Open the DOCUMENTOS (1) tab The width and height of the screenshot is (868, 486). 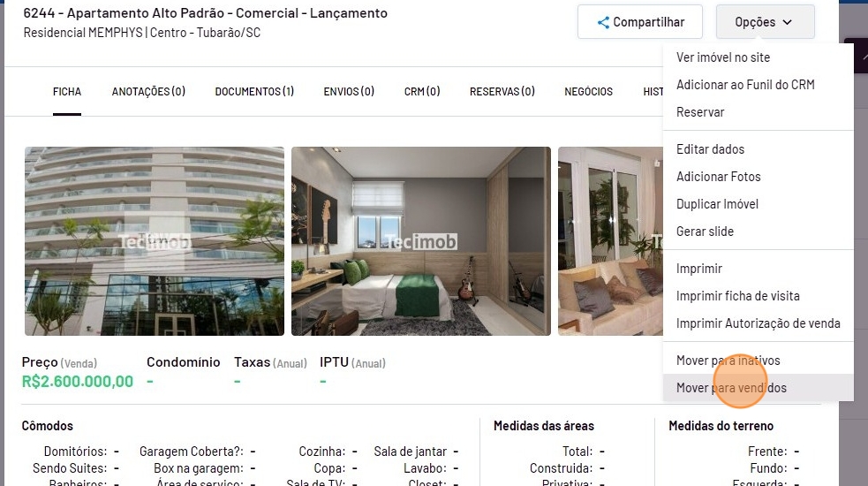pos(254,91)
